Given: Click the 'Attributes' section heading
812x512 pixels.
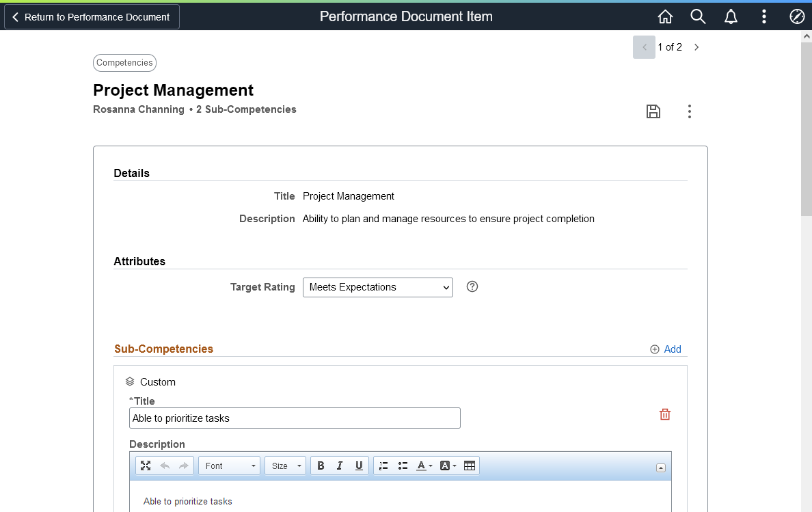Looking at the screenshot, I should (139, 261).
